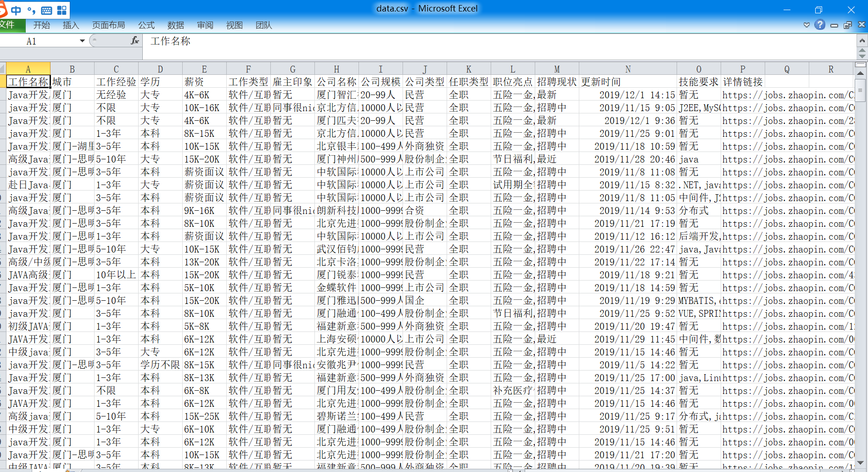Select column E header

(204, 69)
